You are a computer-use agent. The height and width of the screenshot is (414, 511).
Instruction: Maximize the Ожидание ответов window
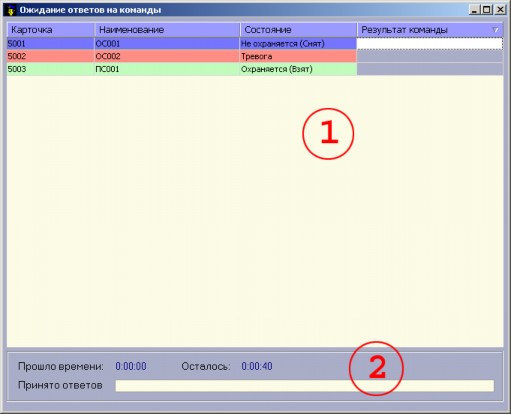pyautogui.click(x=487, y=10)
